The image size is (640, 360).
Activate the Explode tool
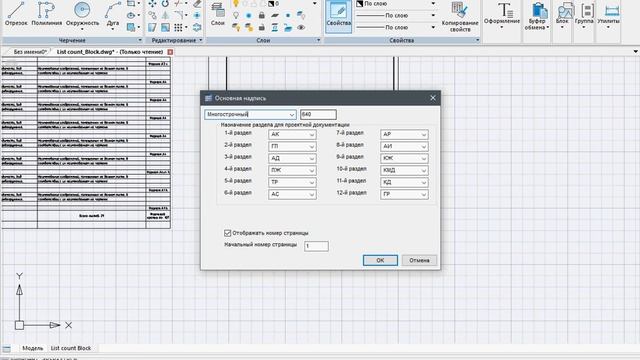tap(197, 16)
